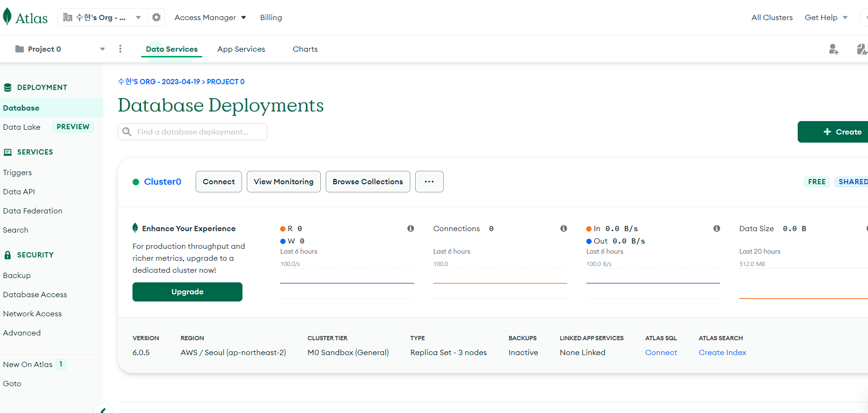The height and width of the screenshot is (413, 868).
Task: Go to All Clusters
Action: point(772,17)
